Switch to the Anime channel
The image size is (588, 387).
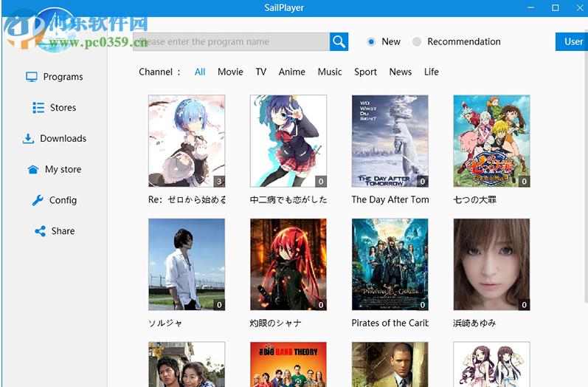point(291,72)
